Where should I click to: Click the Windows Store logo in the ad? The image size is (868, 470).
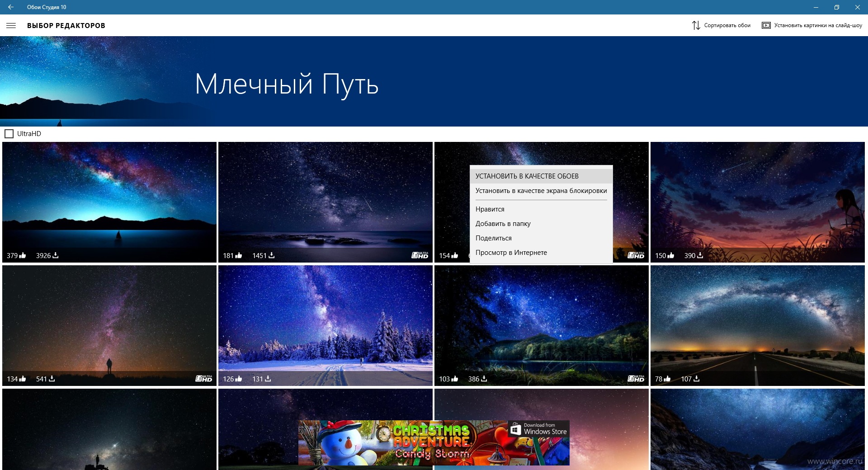515,429
